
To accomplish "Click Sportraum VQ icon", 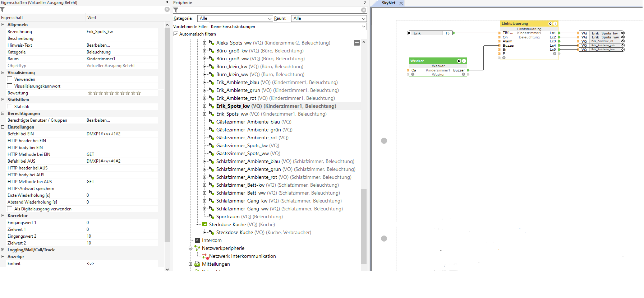I will [212, 216].
